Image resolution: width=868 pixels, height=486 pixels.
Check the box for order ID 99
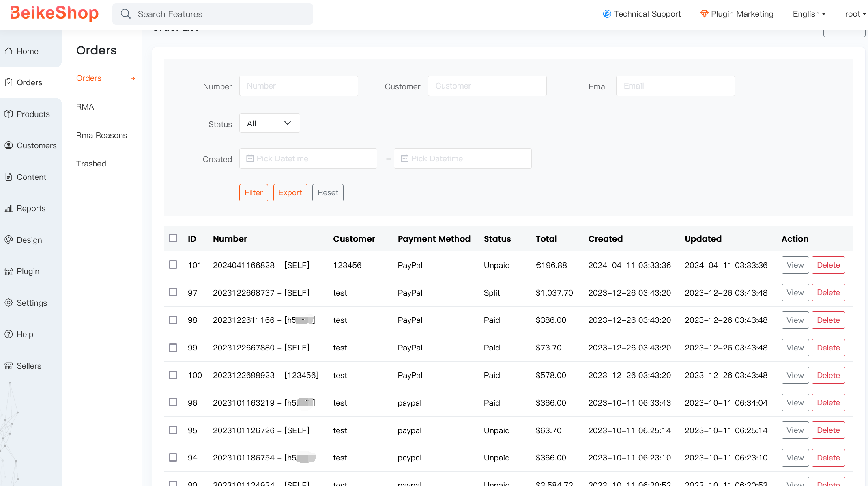tap(173, 348)
